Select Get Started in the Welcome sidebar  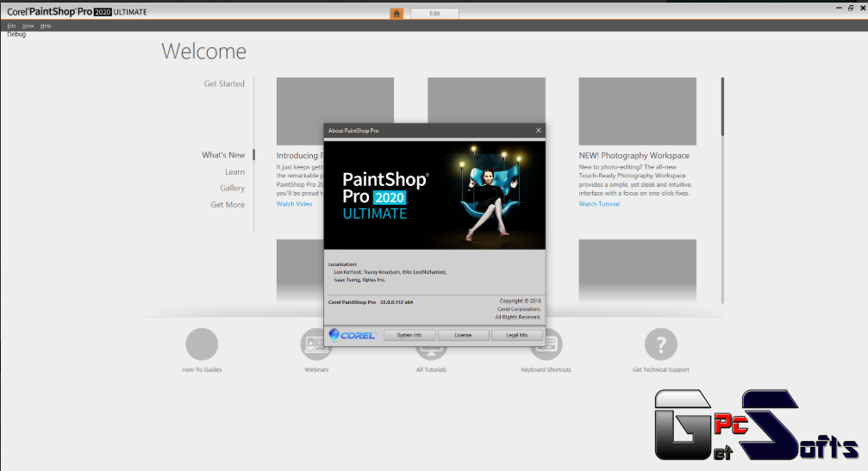223,84
